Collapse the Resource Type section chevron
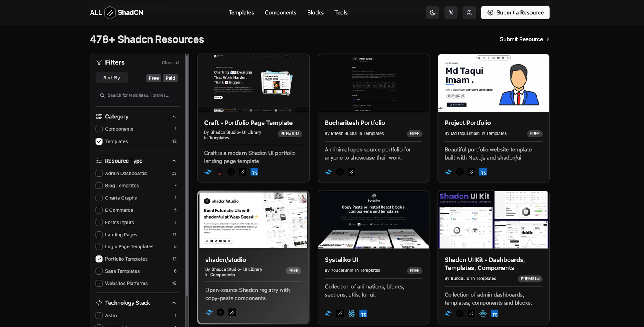 point(174,161)
